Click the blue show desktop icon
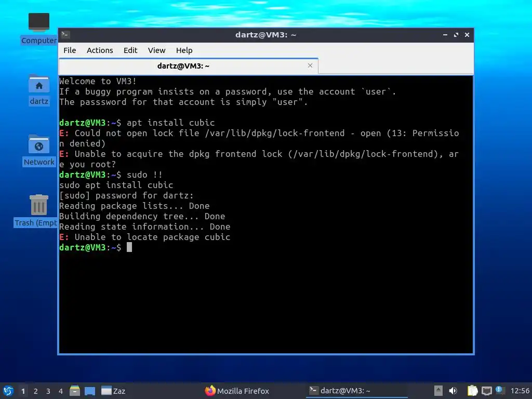This screenshot has height=399, width=532. point(90,391)
